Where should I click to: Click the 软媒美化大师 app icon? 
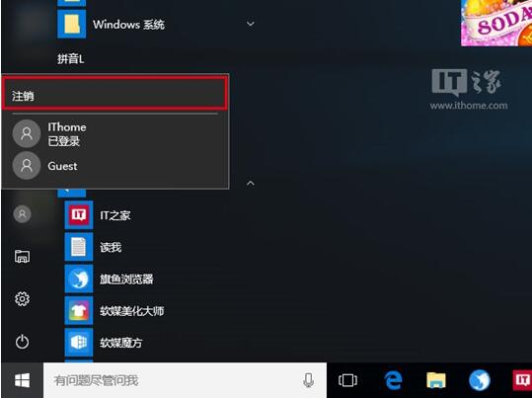(79, 311)
